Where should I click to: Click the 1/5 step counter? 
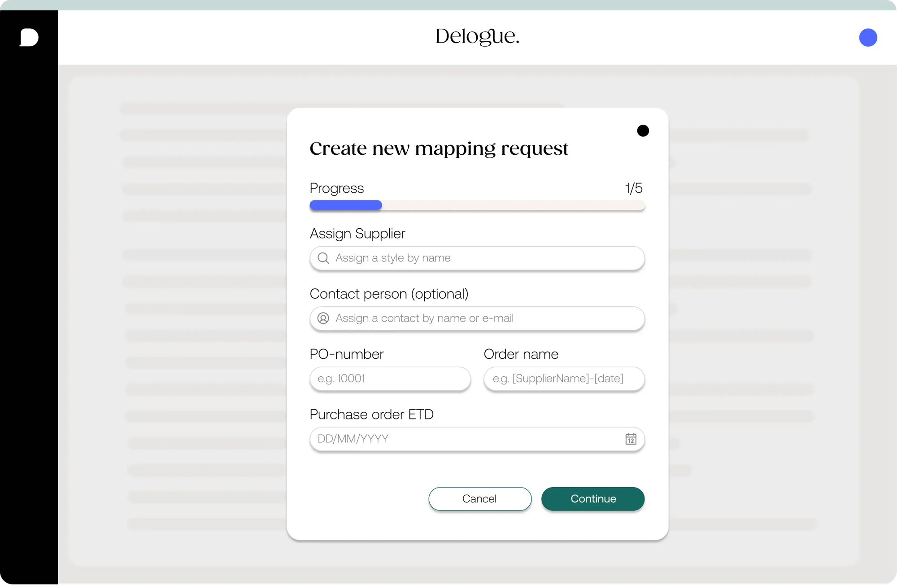coord(633,188)
